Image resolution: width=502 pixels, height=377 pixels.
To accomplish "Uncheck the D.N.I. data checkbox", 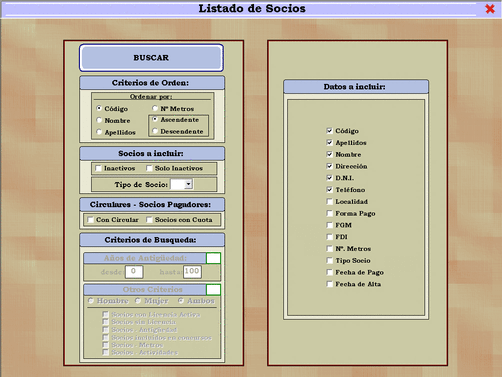I will [330, 178].
